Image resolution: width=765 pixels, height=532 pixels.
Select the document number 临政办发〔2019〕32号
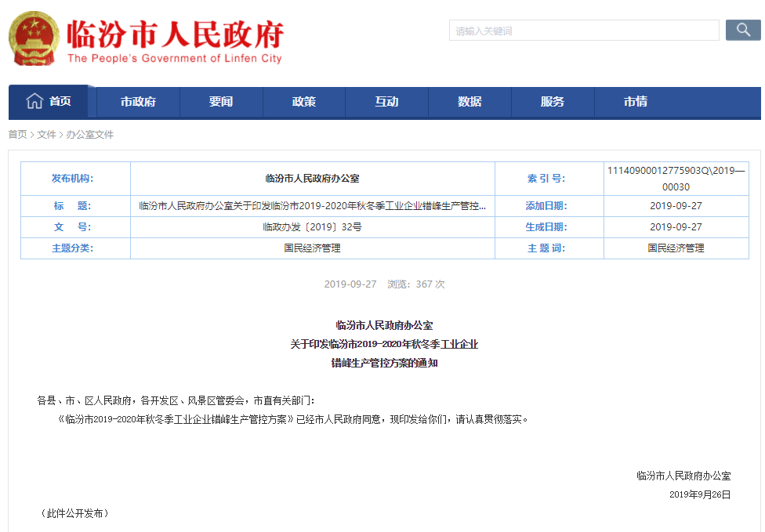(x=312, y=226)
